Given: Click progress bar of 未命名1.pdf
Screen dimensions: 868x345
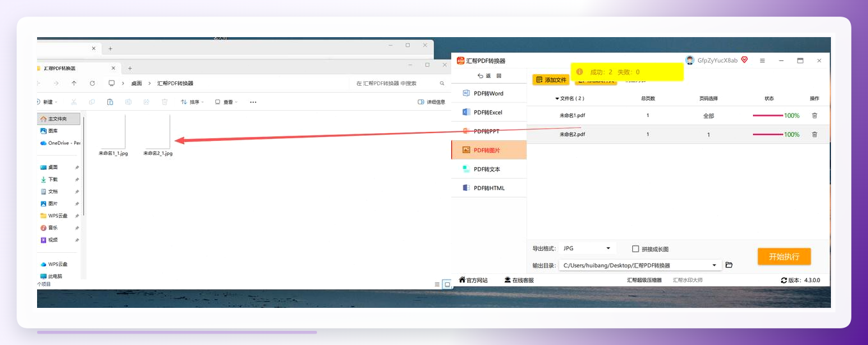Looking at the screenshot, I should tap(768, 116).
